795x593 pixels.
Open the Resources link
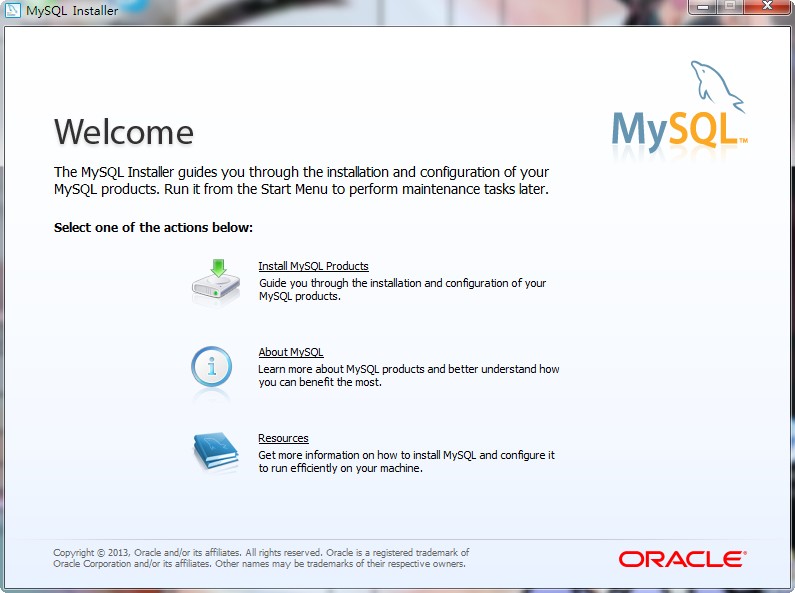(283, 438)
